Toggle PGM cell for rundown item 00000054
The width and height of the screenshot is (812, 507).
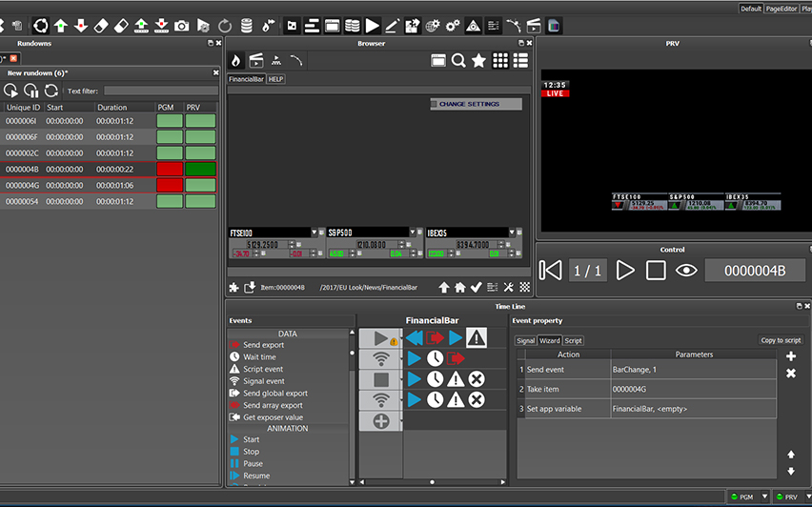[x=170, y=201]
